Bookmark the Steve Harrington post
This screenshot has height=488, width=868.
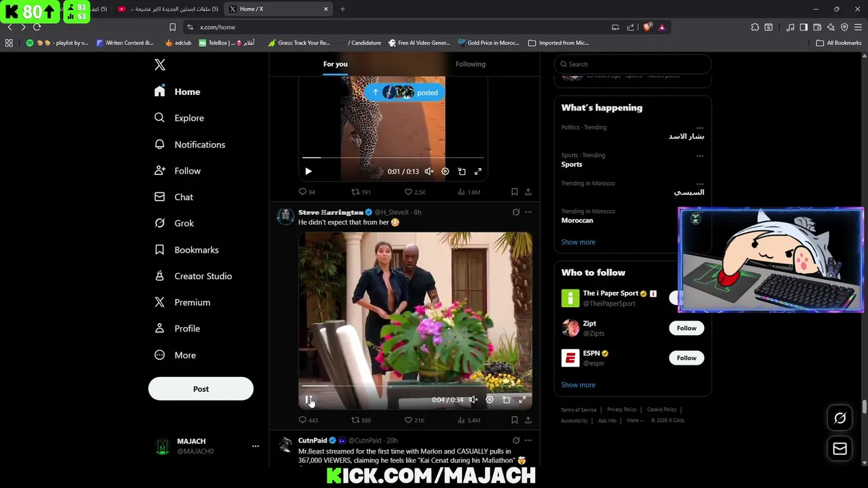click(x=514, y=420)
